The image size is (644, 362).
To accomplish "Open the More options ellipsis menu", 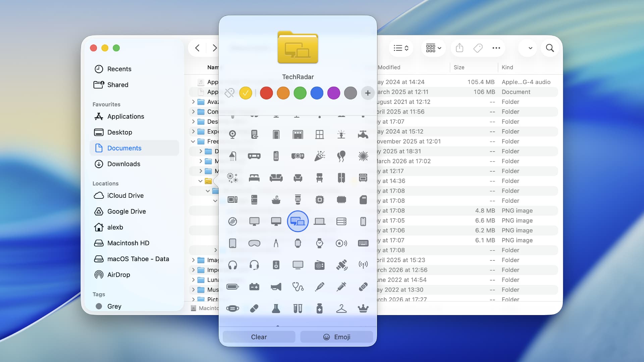I will click(x=496, y=48).
